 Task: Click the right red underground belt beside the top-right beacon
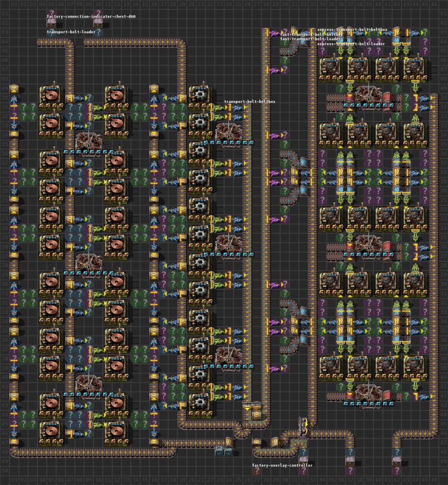pyautogui.click(x=387, y=97)
